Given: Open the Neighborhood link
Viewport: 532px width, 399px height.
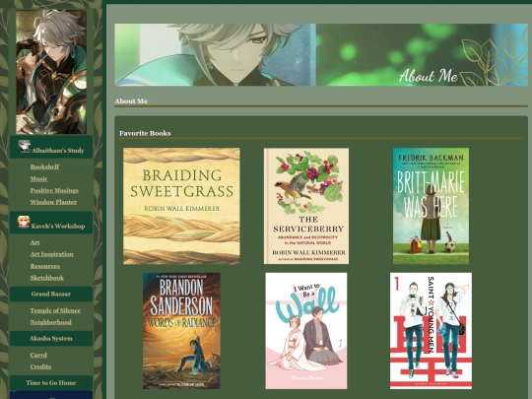Looking at the screenshot, I should pyautogui.click(x=50, y=322).
